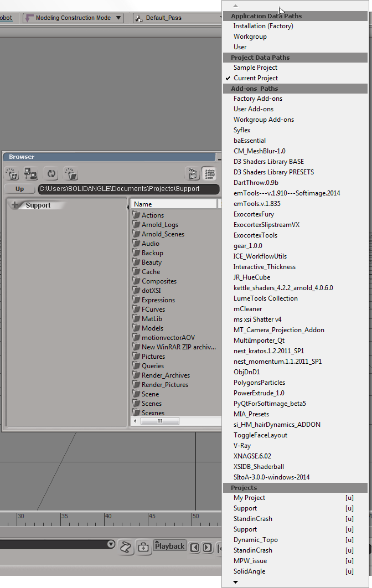Click the new folder icon in Browser
Viewport: 372px width, 588px height.
click(x=70, y=174)
